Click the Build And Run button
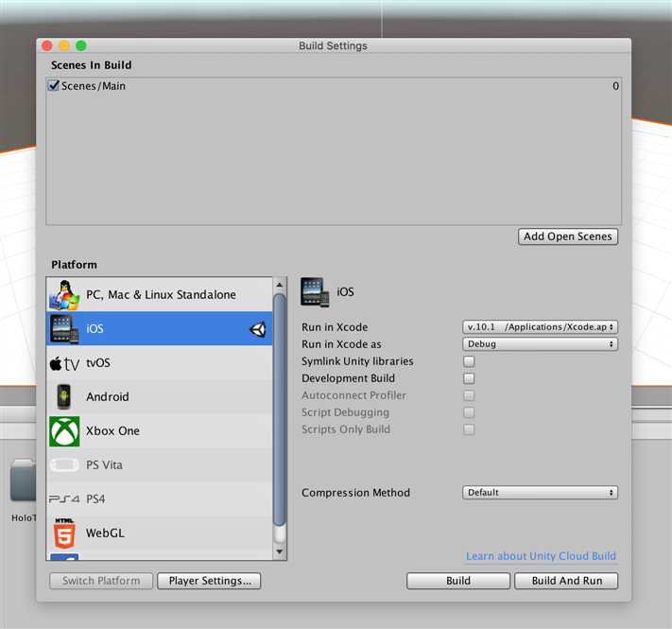Screen dimensions: 672x629 click(566, 581)
